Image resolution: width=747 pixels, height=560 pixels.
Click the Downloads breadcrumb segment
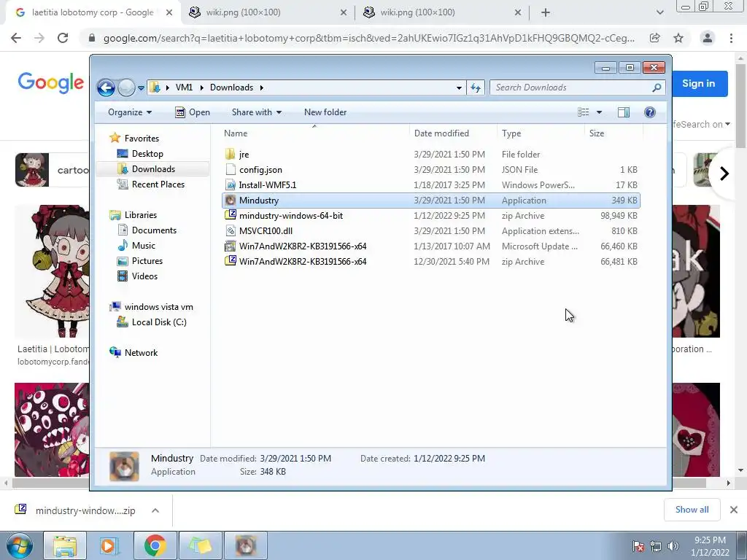pyautogui.click(x=231, y=87)
